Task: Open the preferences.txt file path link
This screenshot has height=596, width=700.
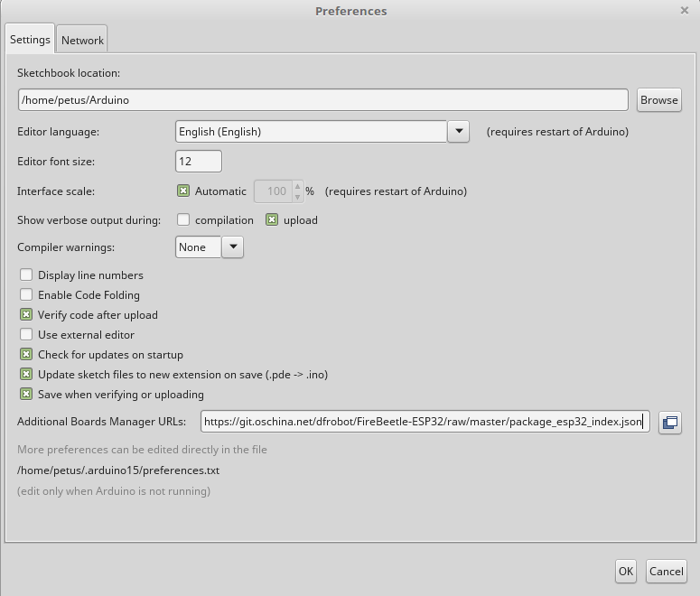Action: (x=118, y=470)
